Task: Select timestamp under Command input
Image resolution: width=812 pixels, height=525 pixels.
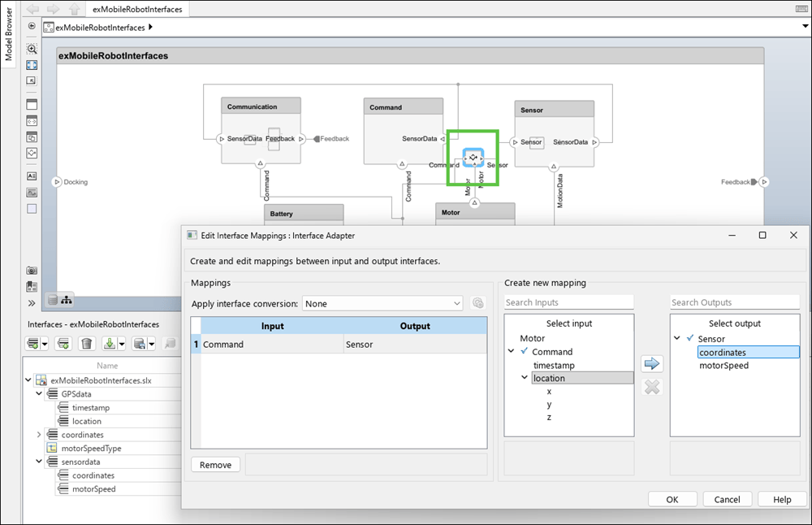Action: [x=554, y=365]
